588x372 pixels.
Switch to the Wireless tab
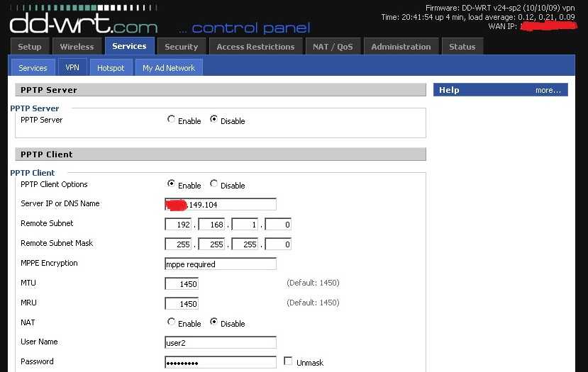click(x=77, y=47)
